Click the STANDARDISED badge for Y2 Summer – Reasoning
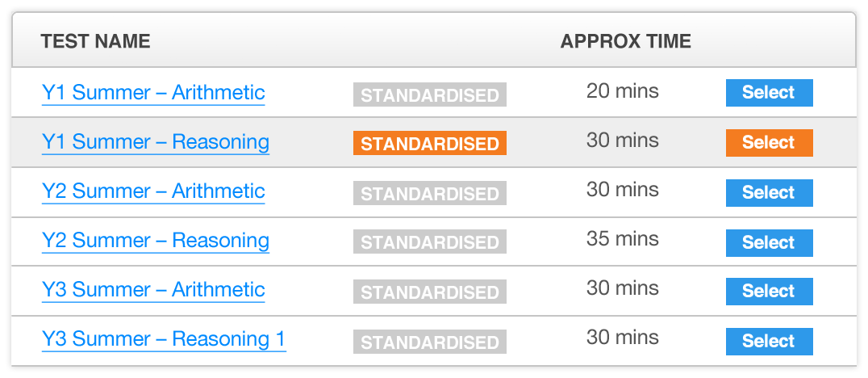Viewport: 868px width, 378px height. pyautogui.click(x=429, y=242)
